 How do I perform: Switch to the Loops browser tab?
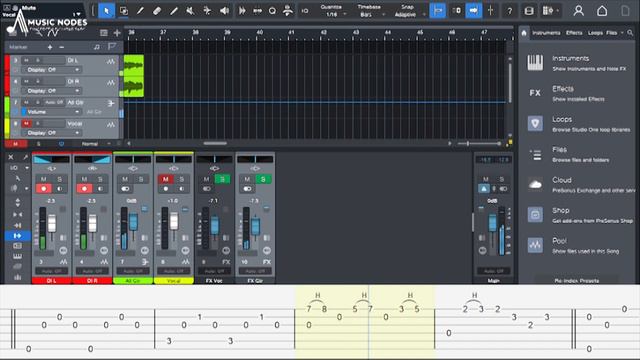(595, 33)
